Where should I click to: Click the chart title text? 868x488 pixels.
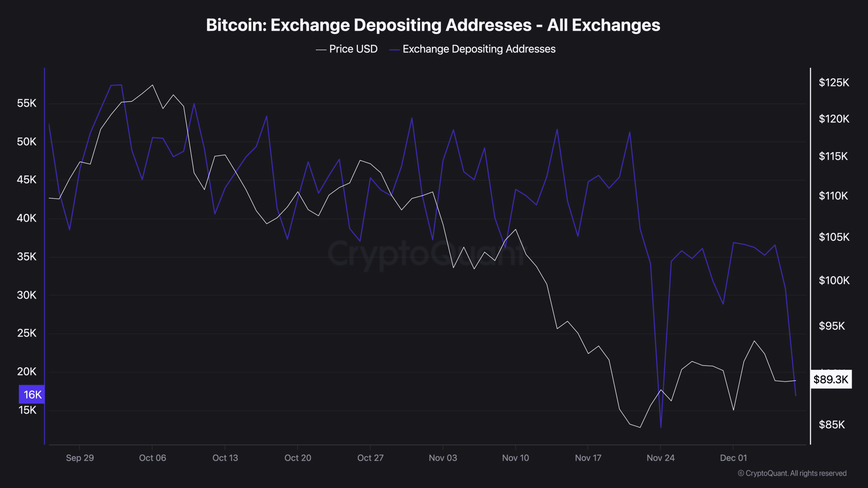click(433, 25)
